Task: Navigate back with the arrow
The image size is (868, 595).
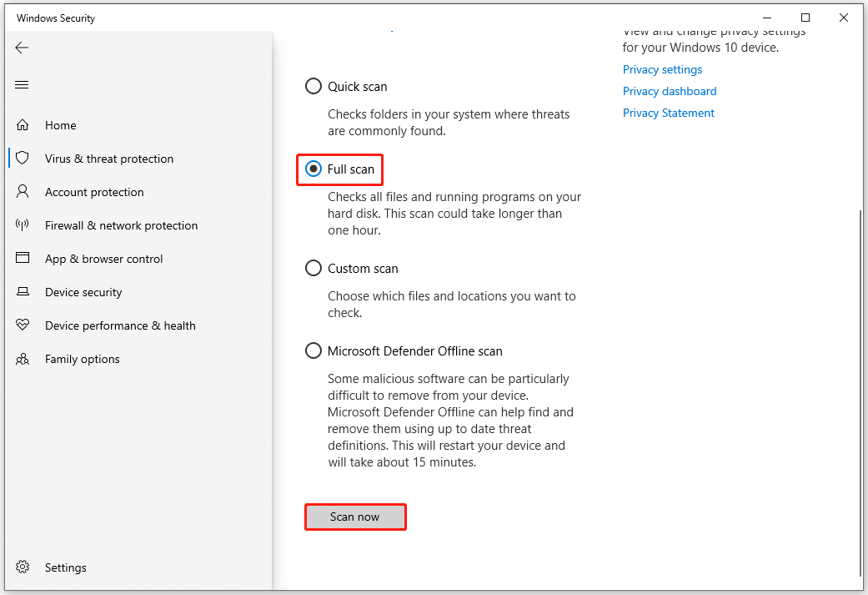Action: click(x=22, y=48)
